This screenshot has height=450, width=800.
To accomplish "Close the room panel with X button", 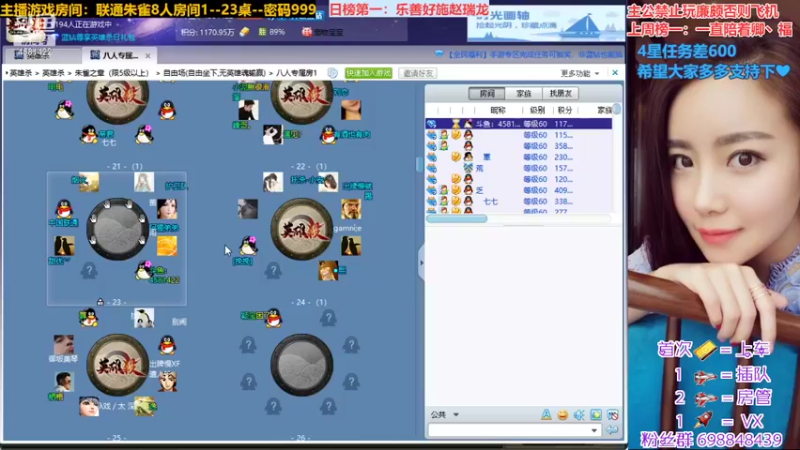I will (615, 73).
